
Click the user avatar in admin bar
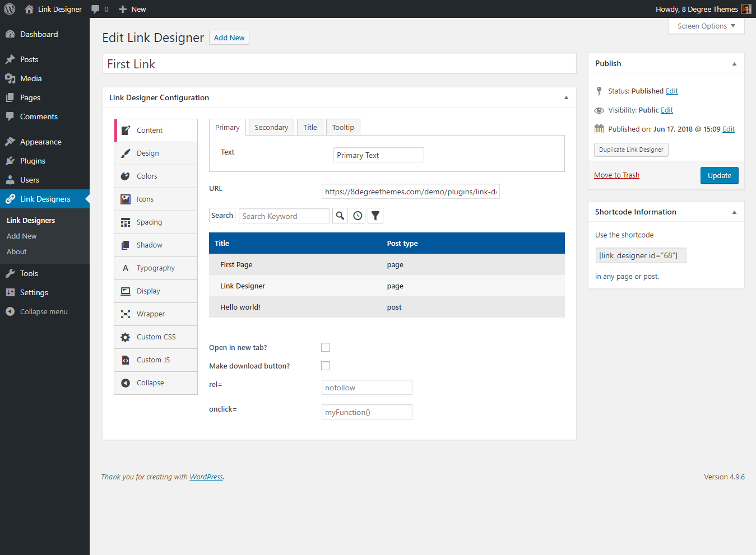[746, 9]
